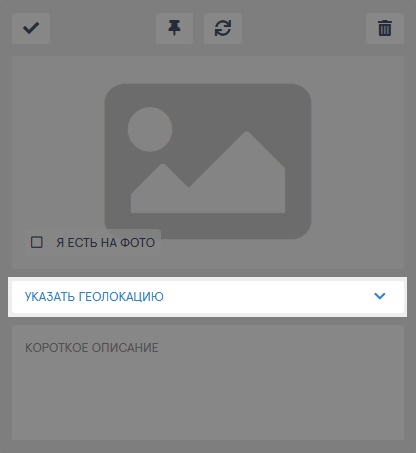Expand the geolocation list via the down chevron
Viewport: 416px width, 453px height.
pos(380,296)
